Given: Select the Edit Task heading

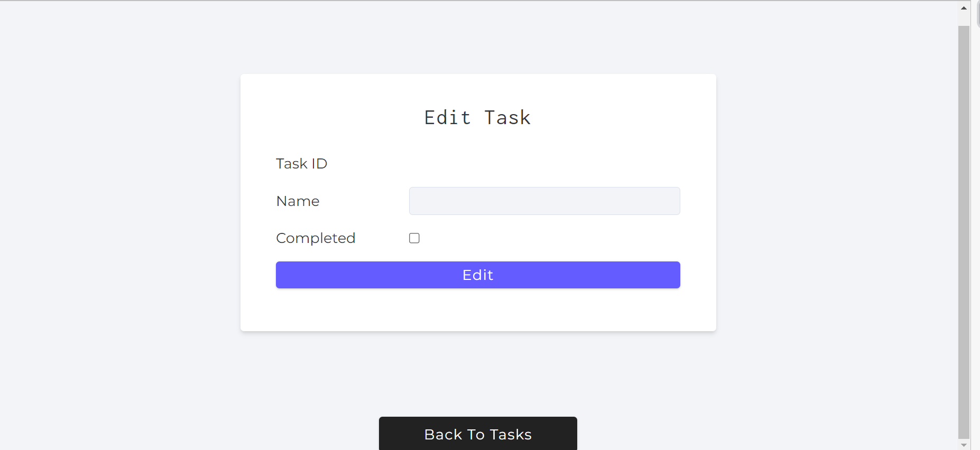Looking at the screenshot, I should 478,117.
